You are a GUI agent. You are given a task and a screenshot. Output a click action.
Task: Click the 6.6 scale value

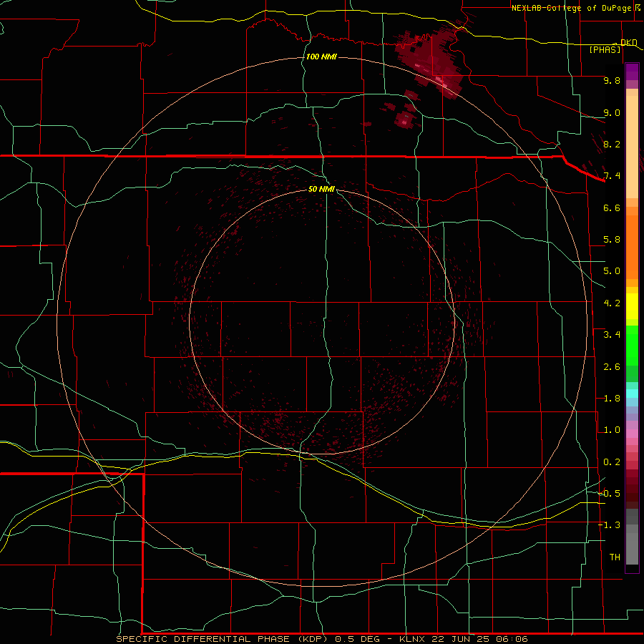tap(612, 208)
